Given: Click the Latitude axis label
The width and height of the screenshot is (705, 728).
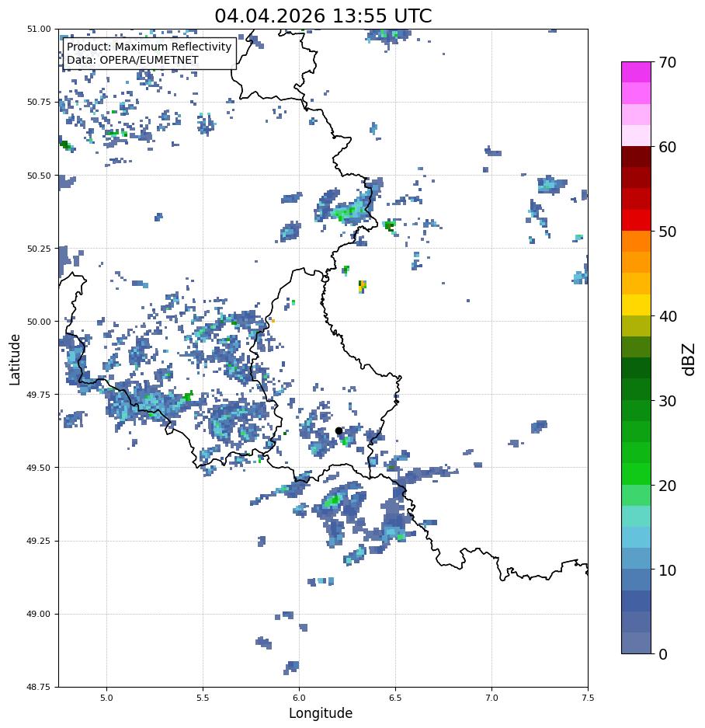Looking at the screenshot, I should click(x=15, y=360).
